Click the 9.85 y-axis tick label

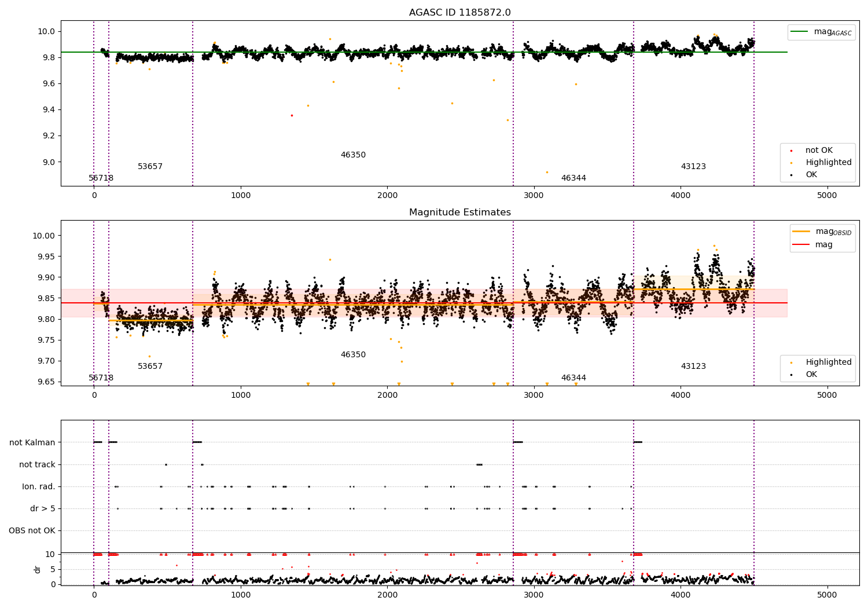pos(47,299)
